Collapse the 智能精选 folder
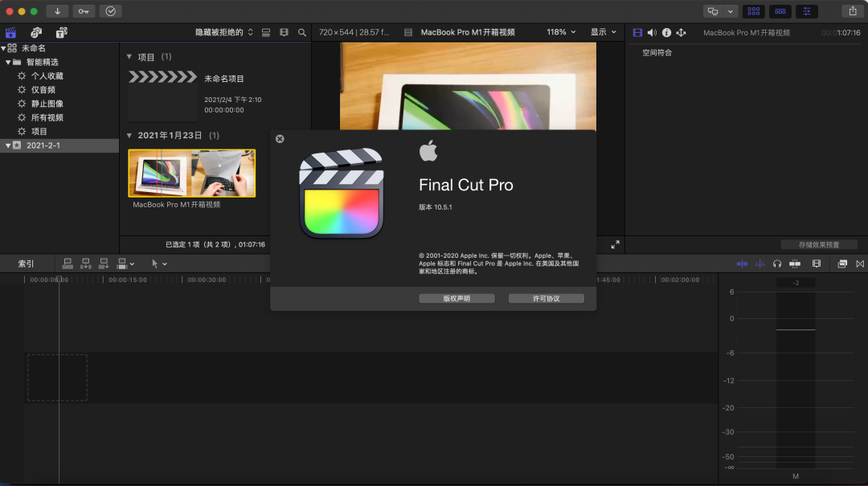 pyautogui.click(x=8, y=62)
